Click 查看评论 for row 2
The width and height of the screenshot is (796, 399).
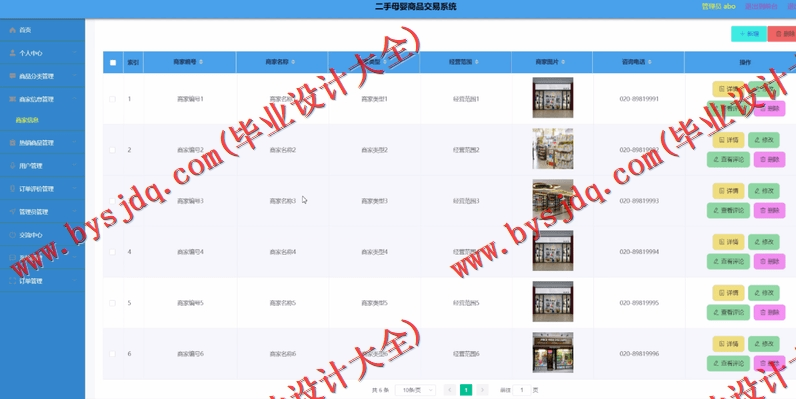[728, 159]
